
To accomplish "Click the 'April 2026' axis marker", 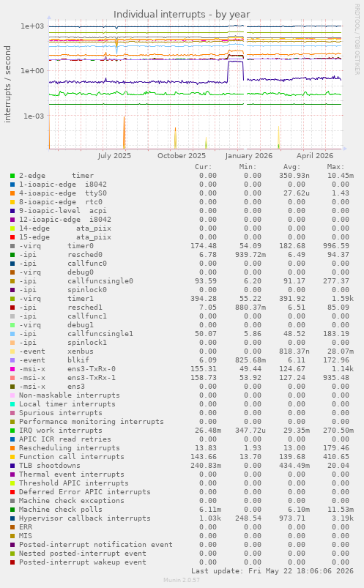I will click(315, 156).
